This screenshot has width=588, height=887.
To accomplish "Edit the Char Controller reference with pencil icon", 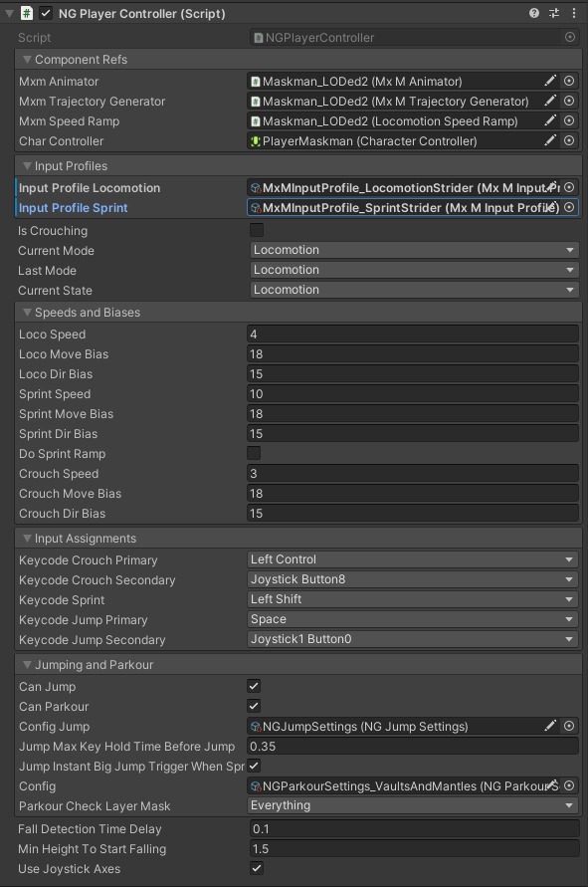I will pos(550,140).
